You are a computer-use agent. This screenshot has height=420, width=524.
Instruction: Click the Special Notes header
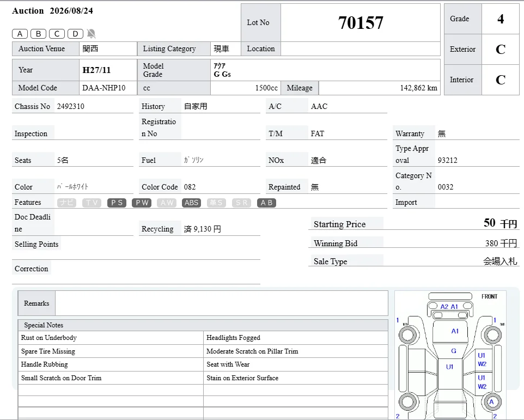[203, 325]
